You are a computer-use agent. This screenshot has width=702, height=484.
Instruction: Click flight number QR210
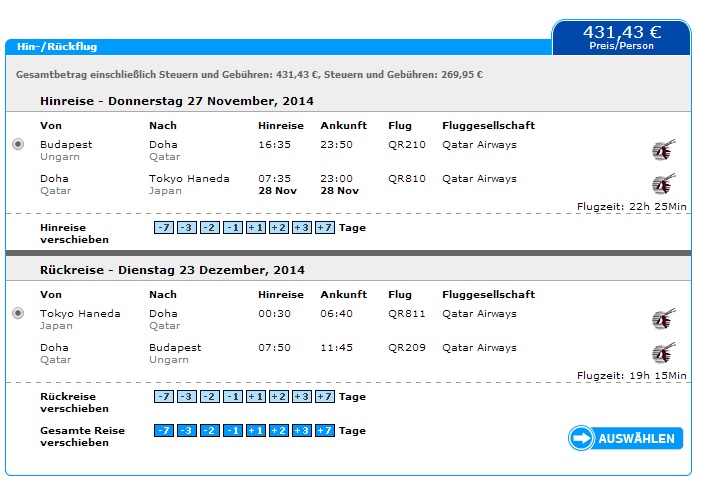[407, 145]
